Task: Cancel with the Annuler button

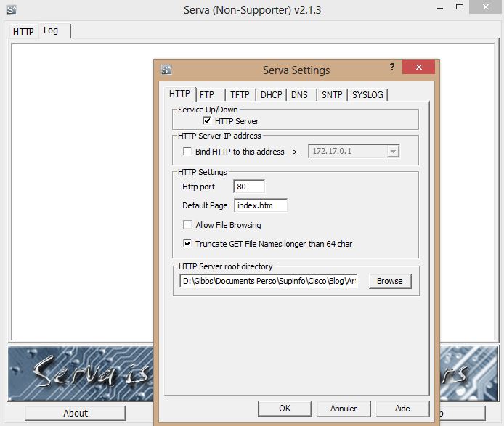Action: point(344,409)
